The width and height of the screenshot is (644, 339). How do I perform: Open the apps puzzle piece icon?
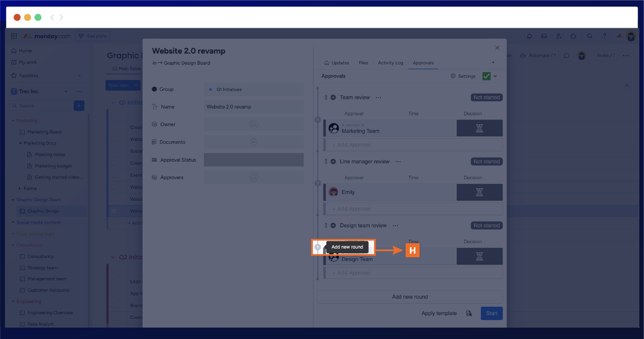click(574, 36)
